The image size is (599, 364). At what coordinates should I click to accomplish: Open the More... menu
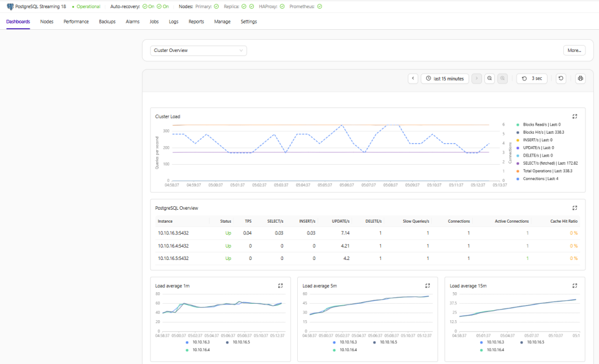click(574, 50)
